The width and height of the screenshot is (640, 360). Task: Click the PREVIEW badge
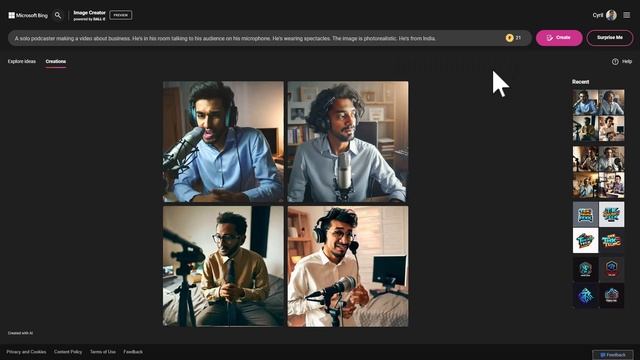click(x=120, y=15)
